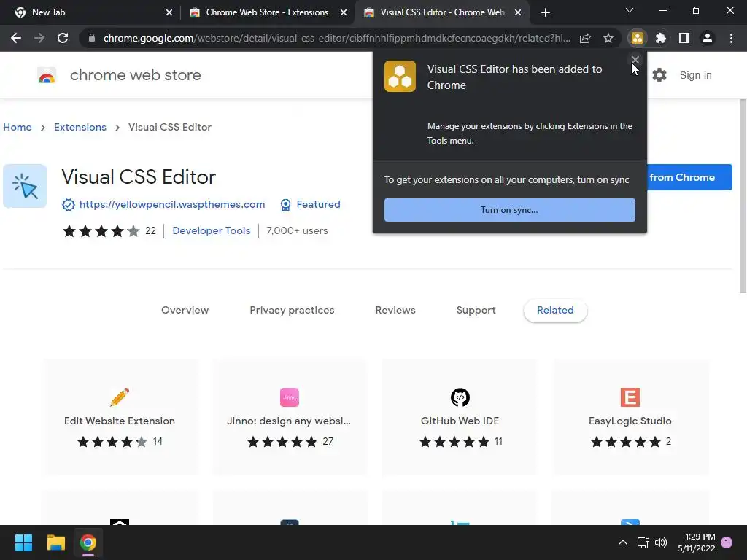Open the Developer Tools category link

(x=212, y=230)
